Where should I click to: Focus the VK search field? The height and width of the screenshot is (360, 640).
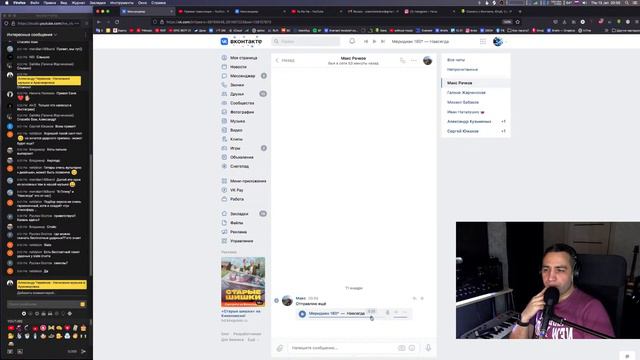[x=306, y=41]
